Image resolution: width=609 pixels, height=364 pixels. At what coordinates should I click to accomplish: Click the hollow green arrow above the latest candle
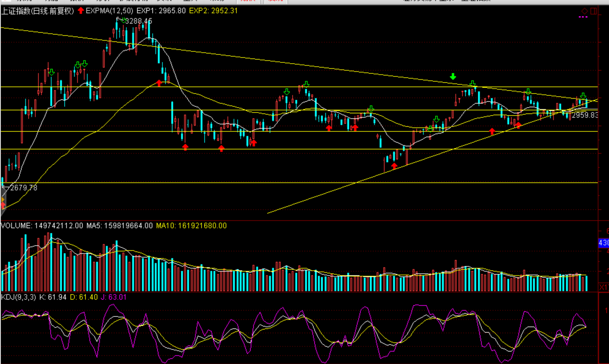[x=583, y=96]
